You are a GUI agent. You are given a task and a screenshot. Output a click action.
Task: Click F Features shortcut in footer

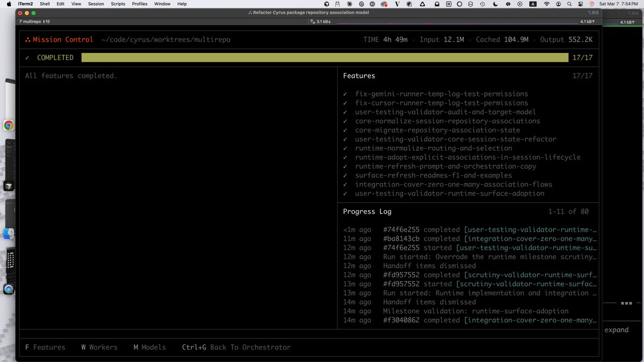coord(45,348)
